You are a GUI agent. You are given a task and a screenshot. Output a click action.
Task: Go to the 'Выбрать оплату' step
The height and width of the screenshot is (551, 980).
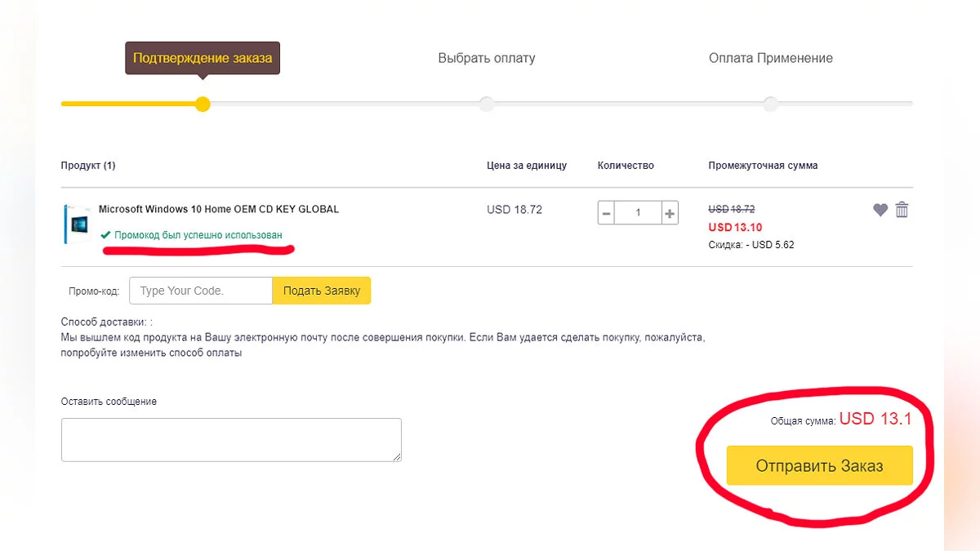tap(487, 58)
